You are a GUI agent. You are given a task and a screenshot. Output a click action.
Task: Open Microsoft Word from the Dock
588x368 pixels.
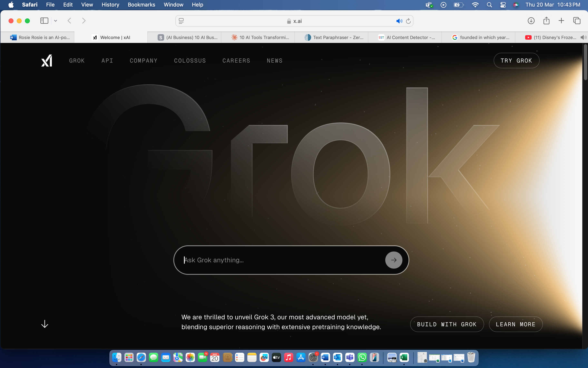325,357
